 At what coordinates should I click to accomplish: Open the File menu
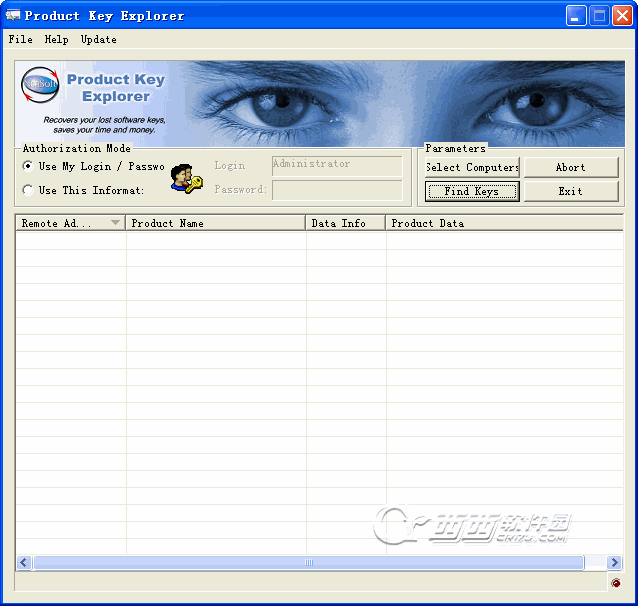coord(20,39)
